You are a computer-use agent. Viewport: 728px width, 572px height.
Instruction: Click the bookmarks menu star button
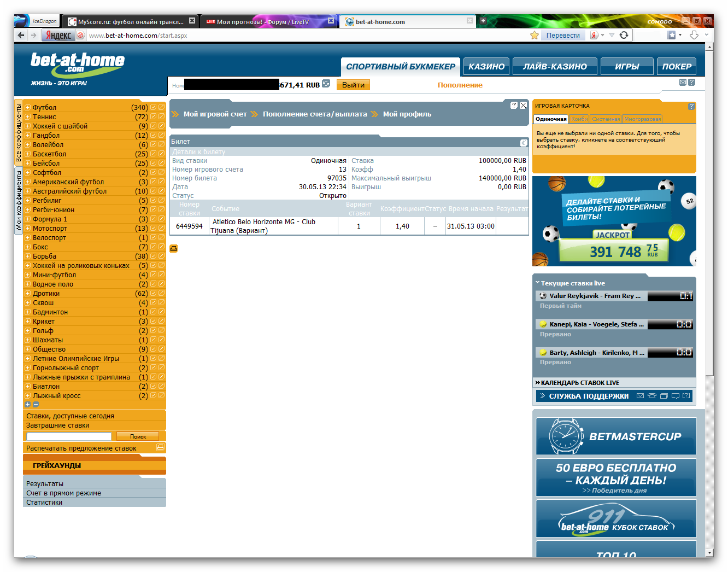click(672, 35)
